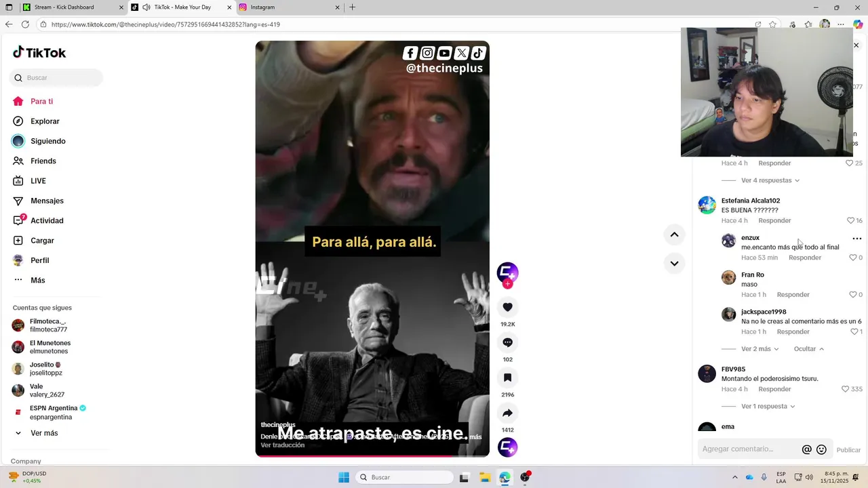This screenshot has width=868, height=488.
Task: Bookmark page with star icon
Action: [x=772, y=24]
